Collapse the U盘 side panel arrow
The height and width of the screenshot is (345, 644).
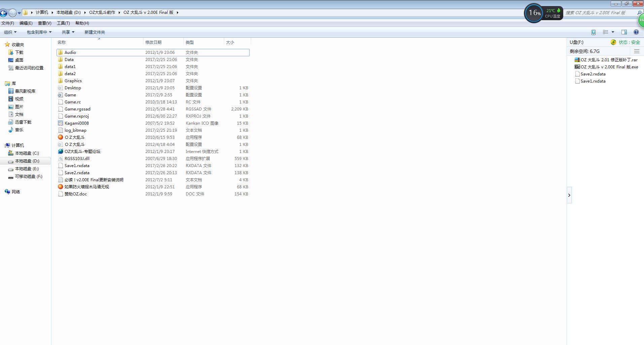pos(569,195)
